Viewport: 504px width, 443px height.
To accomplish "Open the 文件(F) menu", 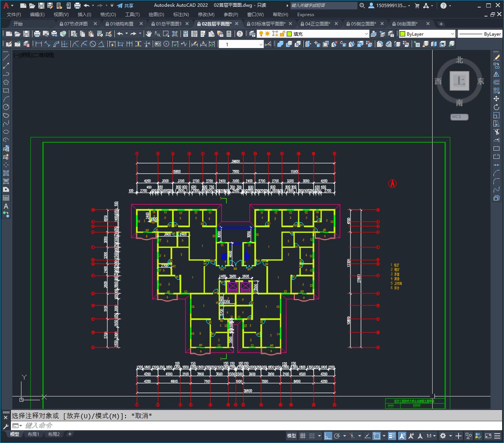I will (14, 14).
